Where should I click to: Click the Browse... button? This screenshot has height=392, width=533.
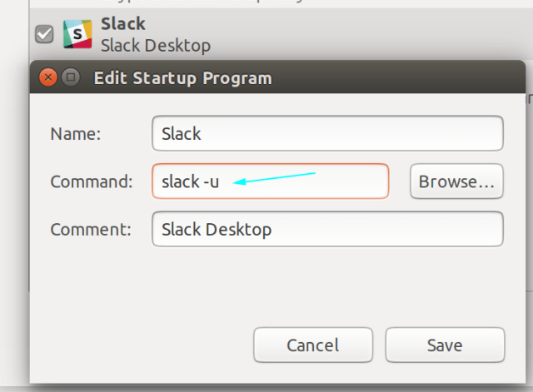[457, 181]
